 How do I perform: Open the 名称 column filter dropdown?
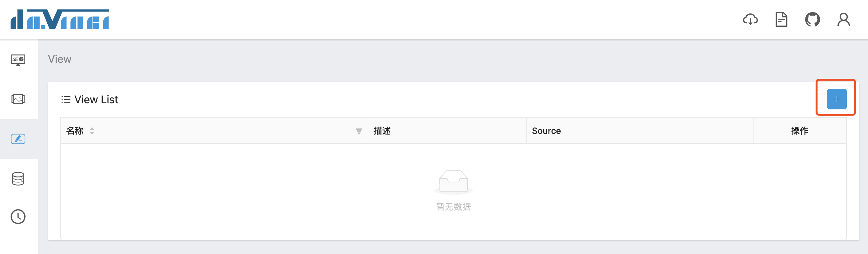click(359, 131)
